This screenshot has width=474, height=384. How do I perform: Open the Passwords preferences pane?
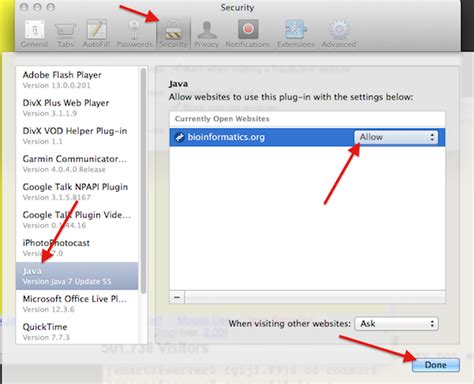click(x=134, y=34)
